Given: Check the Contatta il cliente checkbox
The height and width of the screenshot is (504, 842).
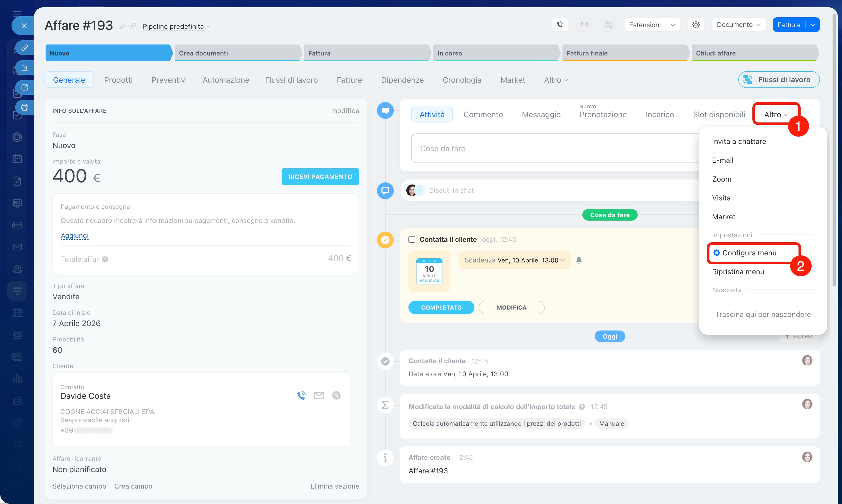Looking at the screenshot, I should click(412, 239).
